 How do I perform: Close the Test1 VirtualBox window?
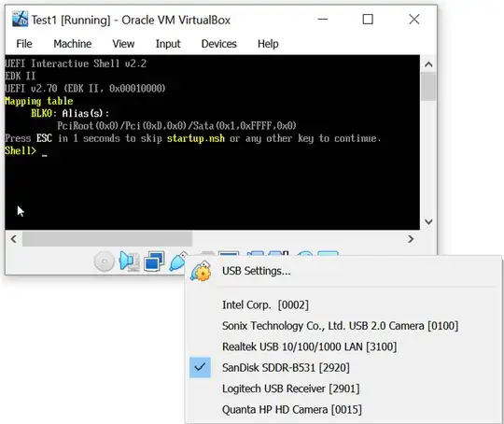tap(414, 20)
